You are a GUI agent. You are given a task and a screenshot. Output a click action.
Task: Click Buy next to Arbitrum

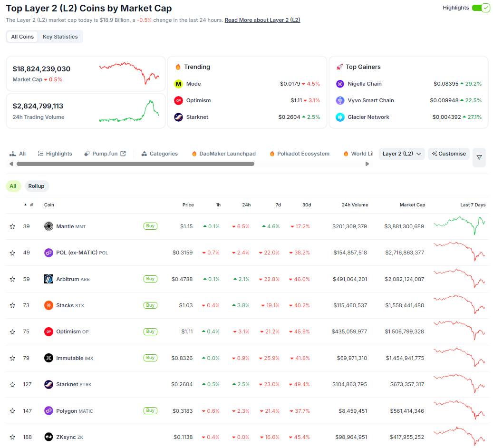150,279
